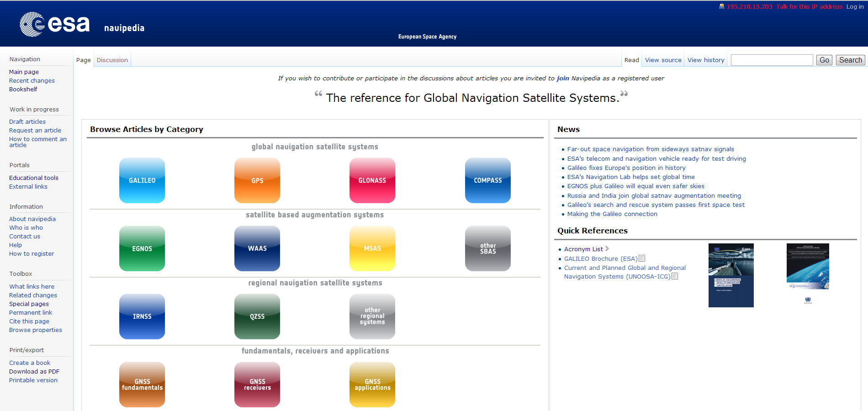Open How to register link
This screenshot has height=411, width=868.
click(32, 253)
